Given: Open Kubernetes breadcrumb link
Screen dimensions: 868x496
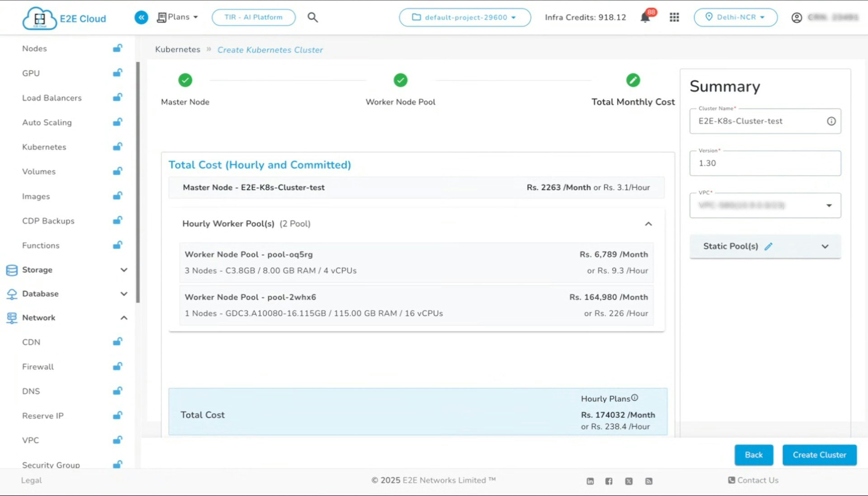Looking at the screenshot, I should point(178,49).
